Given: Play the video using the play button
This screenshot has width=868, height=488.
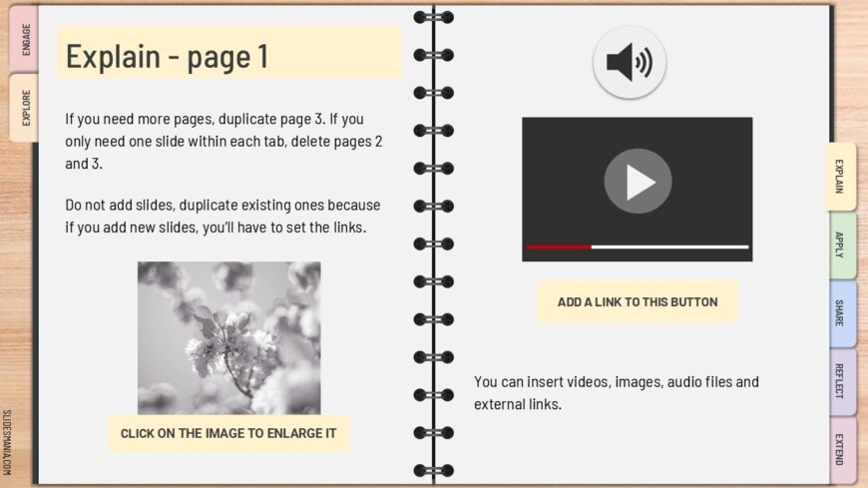Looking at the screenshot, I should tap(638, 182).
